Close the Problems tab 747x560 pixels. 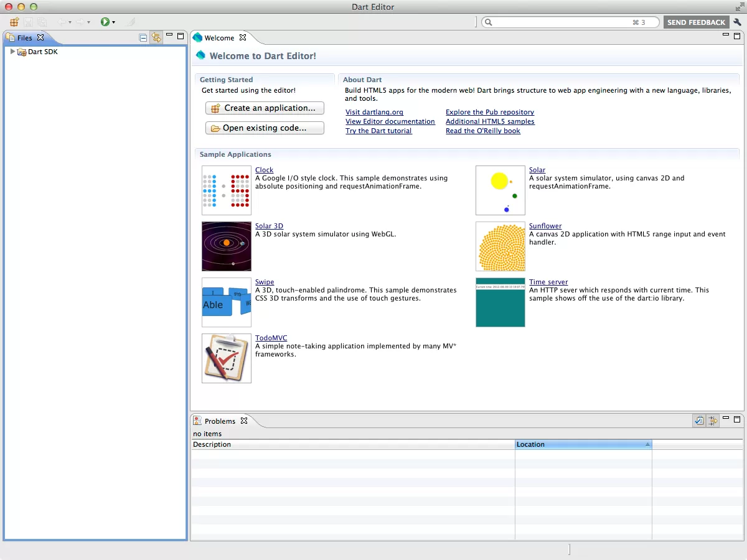click(244, 421)
